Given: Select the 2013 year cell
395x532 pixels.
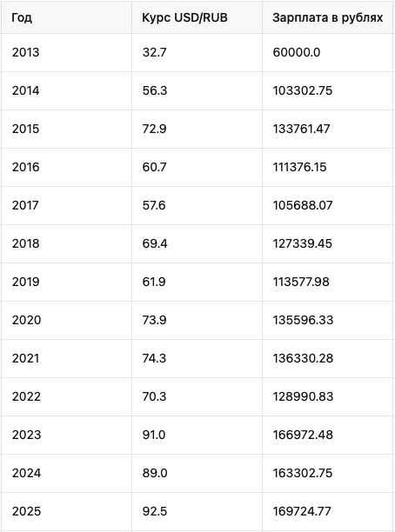Looking at the screenshot, I should 66,52.
